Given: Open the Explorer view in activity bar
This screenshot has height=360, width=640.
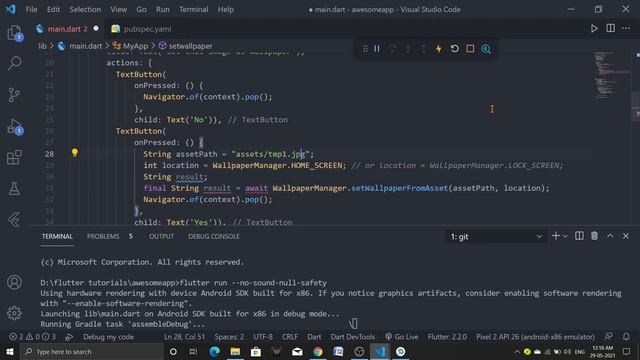Looking at the screenshot, I should click(15, 33).
